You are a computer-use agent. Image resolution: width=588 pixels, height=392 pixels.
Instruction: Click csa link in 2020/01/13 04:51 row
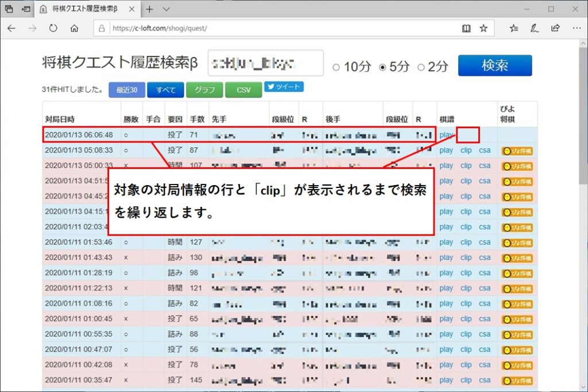click(485, 181)
